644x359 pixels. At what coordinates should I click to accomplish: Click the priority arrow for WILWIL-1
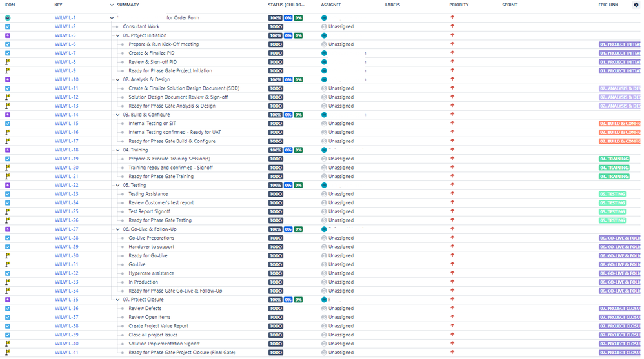[452, 17]
